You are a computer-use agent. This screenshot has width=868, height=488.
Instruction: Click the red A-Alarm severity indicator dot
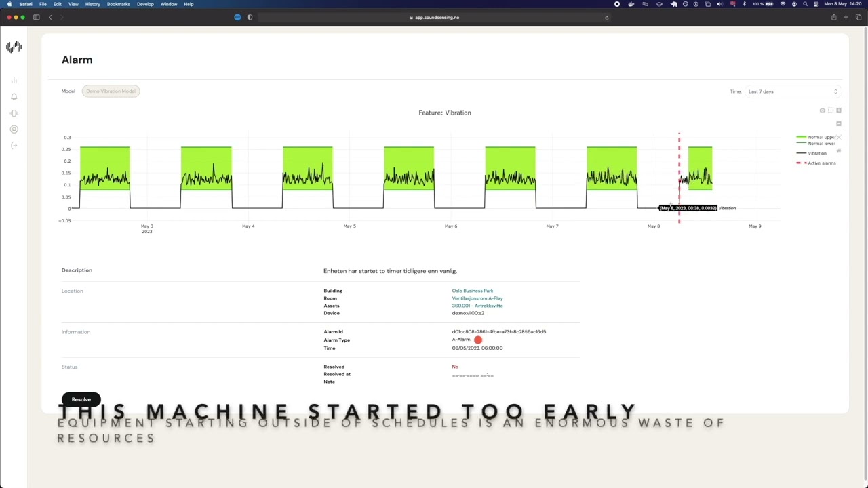click(478, 340)
